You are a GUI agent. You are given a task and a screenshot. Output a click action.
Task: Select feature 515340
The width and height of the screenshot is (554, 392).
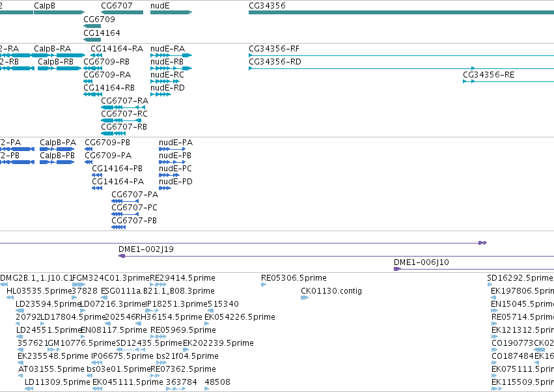210,311
